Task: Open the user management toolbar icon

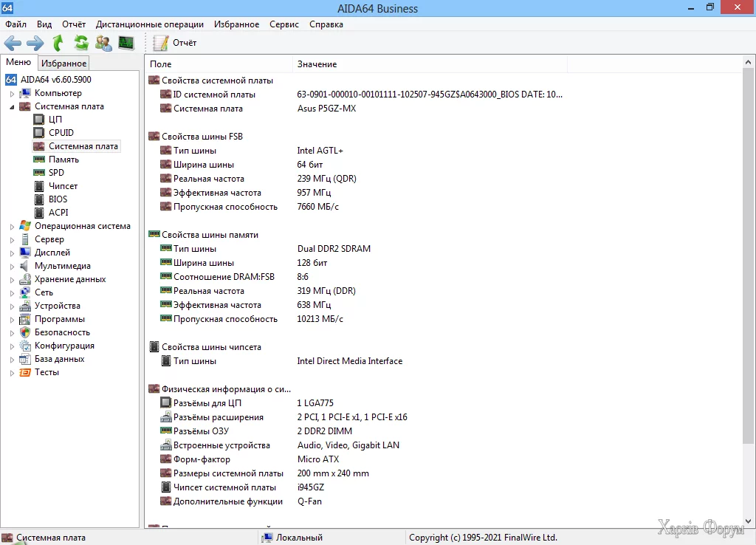Action: [103, 43]
